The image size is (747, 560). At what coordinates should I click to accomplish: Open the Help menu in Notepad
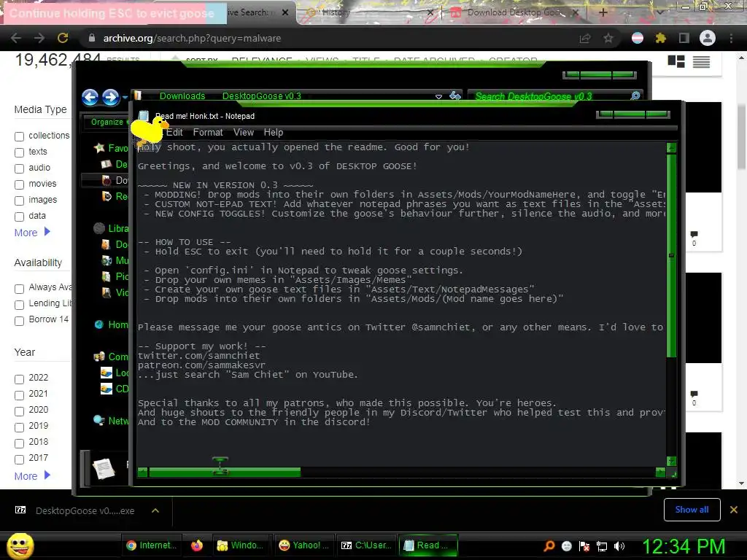pos(274,133)
